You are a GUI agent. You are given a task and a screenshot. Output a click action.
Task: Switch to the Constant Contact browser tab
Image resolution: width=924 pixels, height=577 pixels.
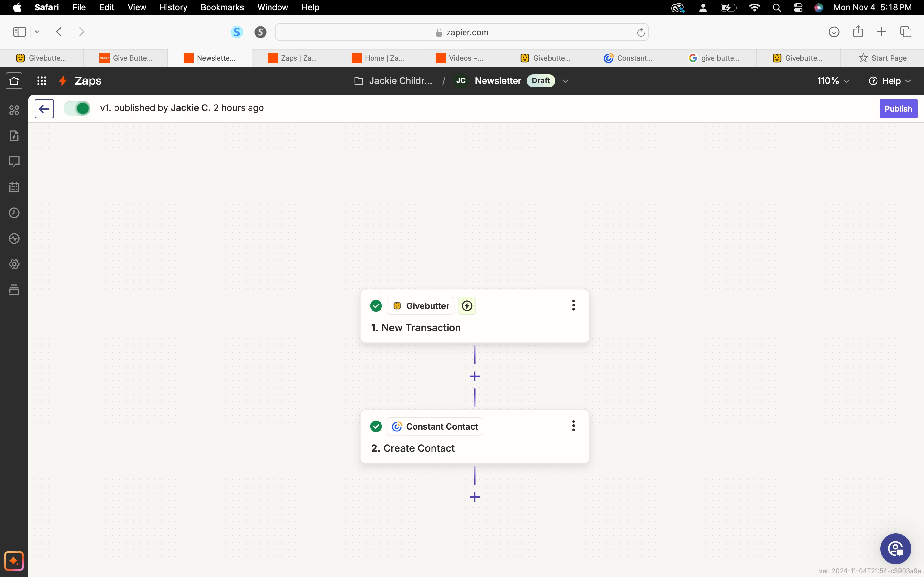629,58
